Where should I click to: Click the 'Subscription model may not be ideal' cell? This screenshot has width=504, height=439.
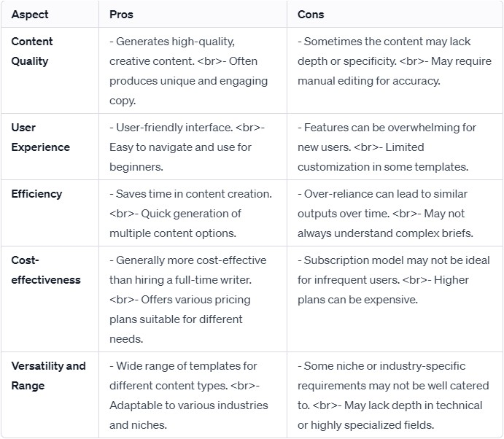[395, 299]
